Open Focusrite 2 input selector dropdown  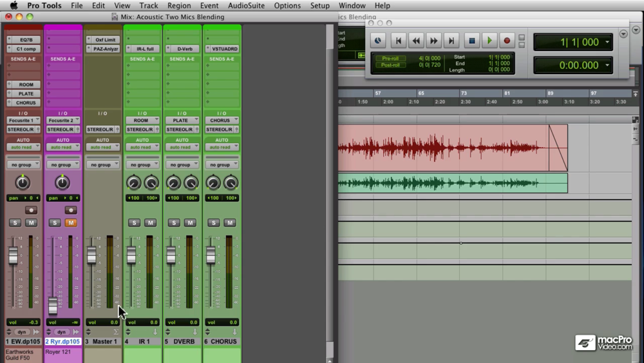tap(63, 121)
